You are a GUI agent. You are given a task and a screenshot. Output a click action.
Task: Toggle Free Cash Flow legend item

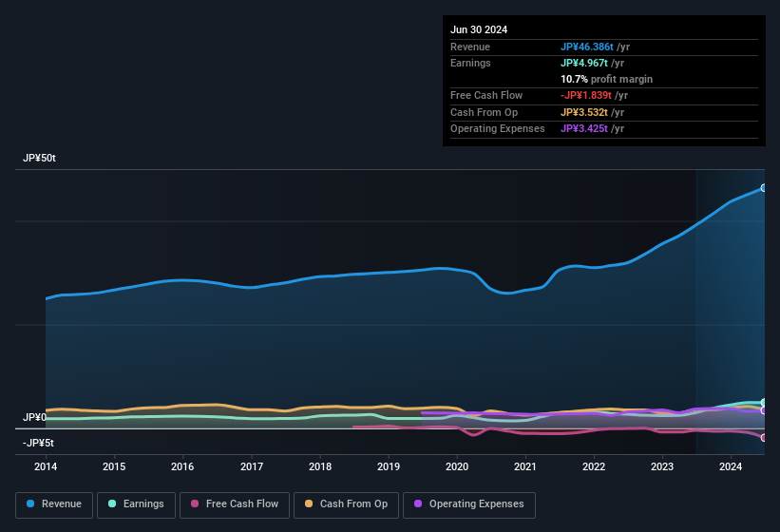(x=235, y=504)
